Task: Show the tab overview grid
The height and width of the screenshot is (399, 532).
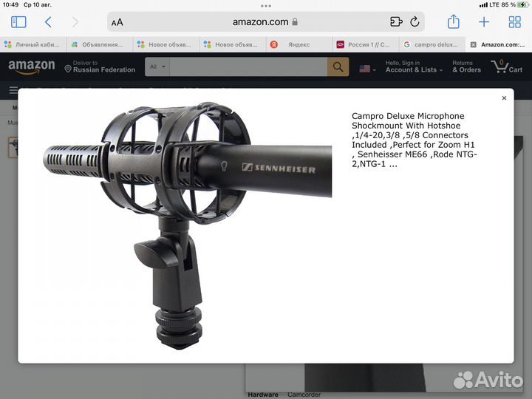Action: 515,22
